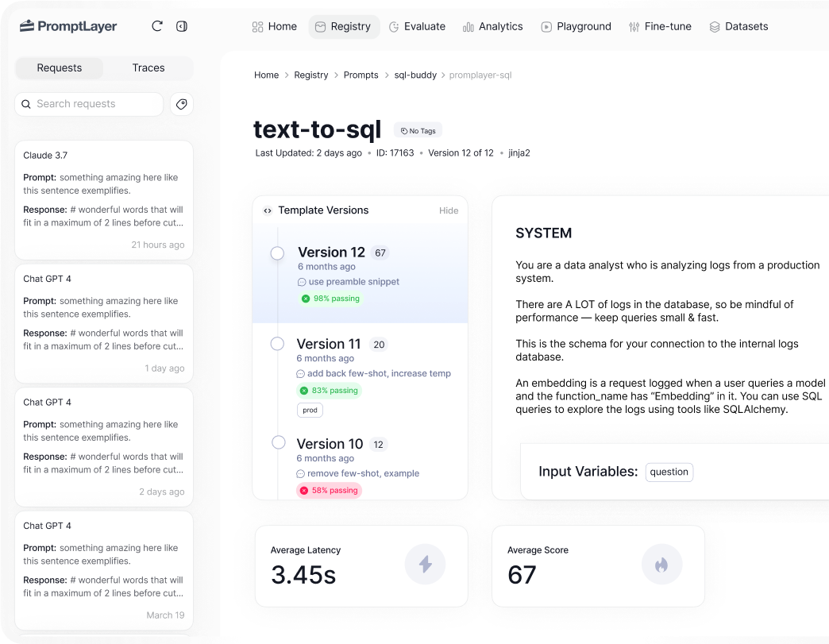Click the sql-buddy breadcrumb link
829x644 pixels.
coord(415,75)
